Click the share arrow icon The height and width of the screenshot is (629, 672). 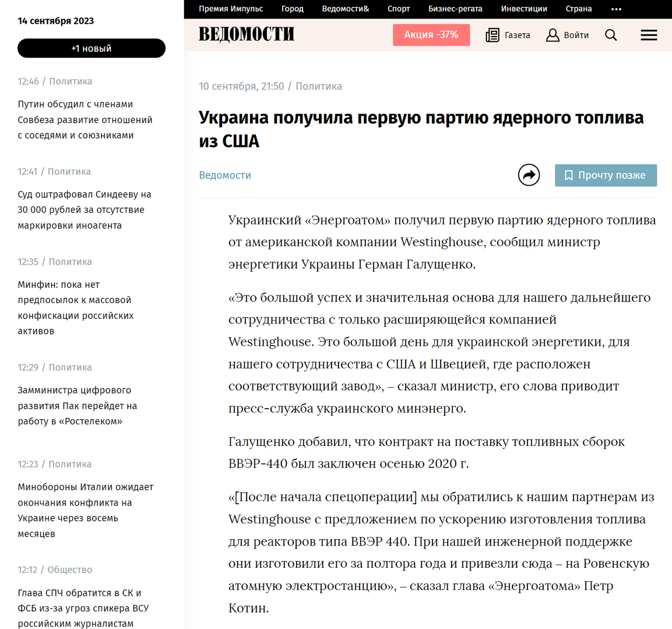click(529, 175)
